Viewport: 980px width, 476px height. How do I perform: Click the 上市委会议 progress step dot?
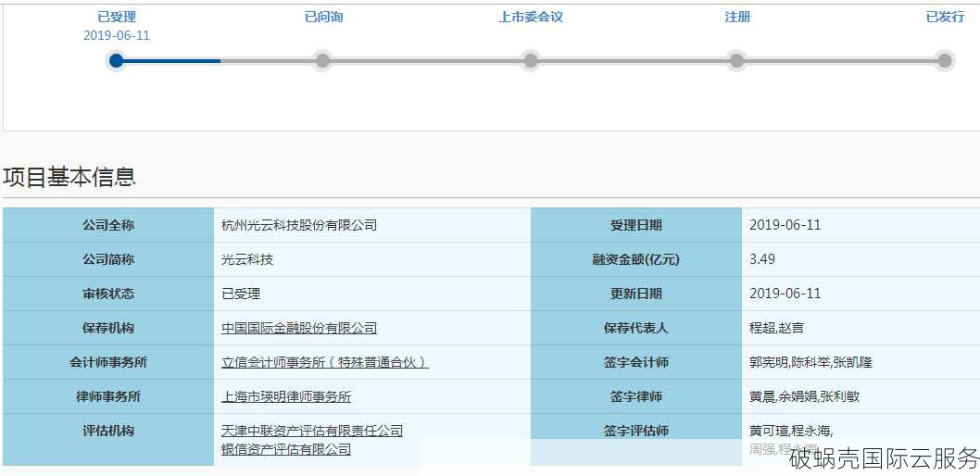click(x=530, y=60)
